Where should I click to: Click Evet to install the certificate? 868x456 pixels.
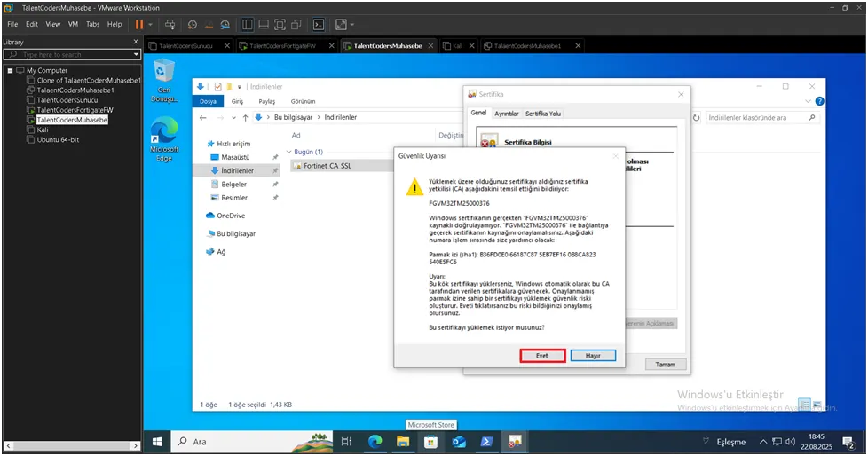click(x=542, y=356)
